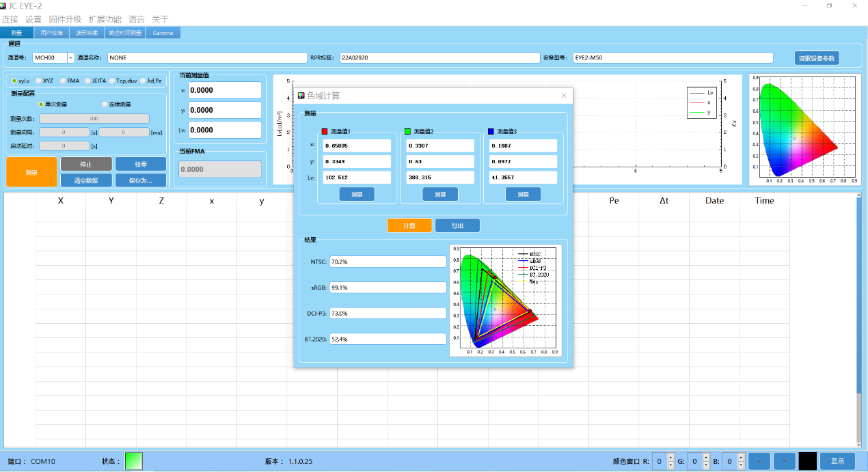Expand the 通道号 MCH00 dropdown
Screen dimensions: 868x472
tap(70, 58)
